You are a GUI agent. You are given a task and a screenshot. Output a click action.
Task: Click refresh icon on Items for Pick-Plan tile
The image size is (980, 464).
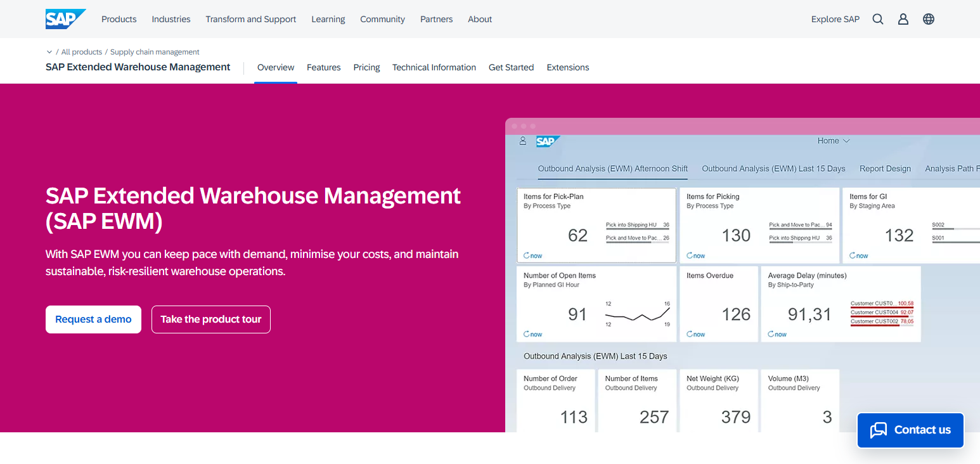527,255
